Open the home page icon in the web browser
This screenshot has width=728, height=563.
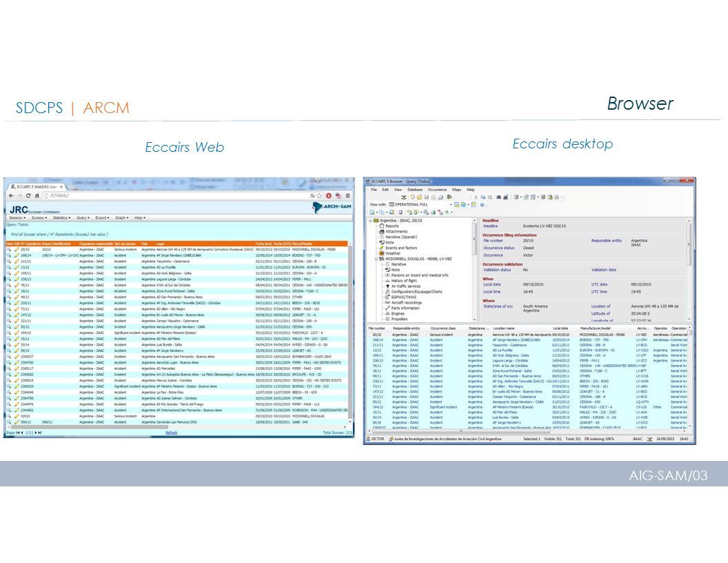pos(37,195)
